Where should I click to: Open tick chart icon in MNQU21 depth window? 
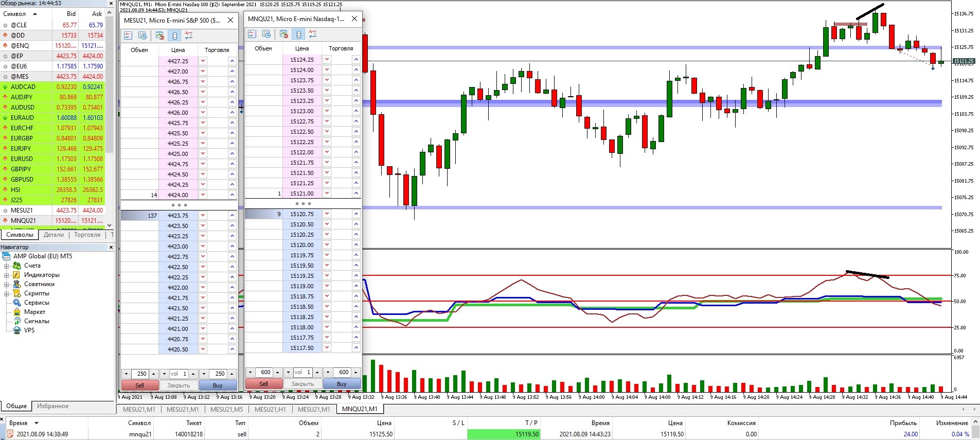pos(252,34)
